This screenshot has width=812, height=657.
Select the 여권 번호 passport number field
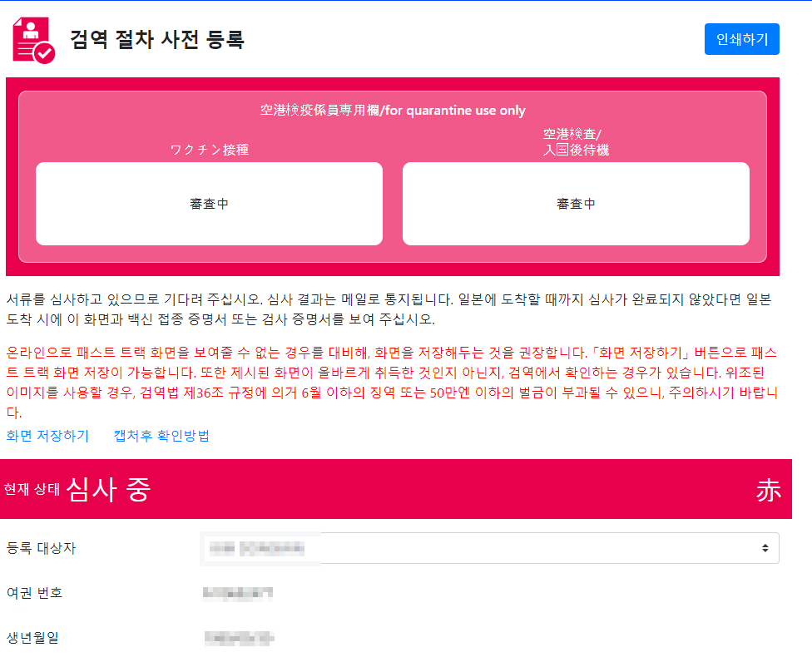point(238,593)
